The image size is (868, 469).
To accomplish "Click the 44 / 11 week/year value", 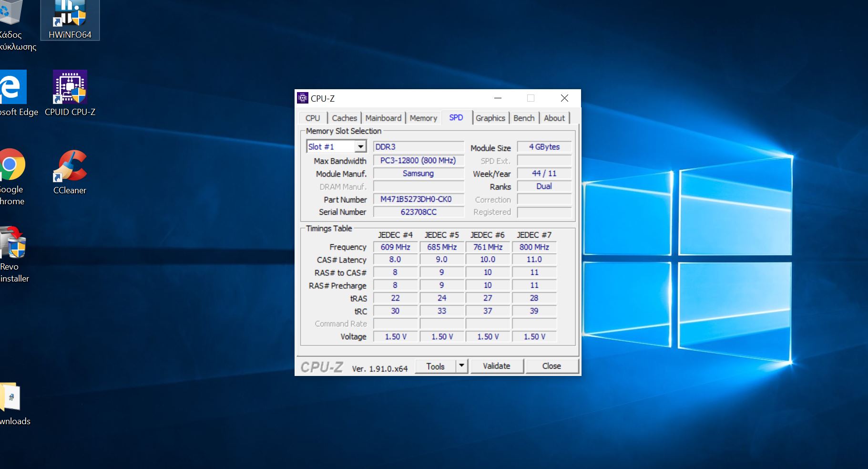I will pos(544,174).
